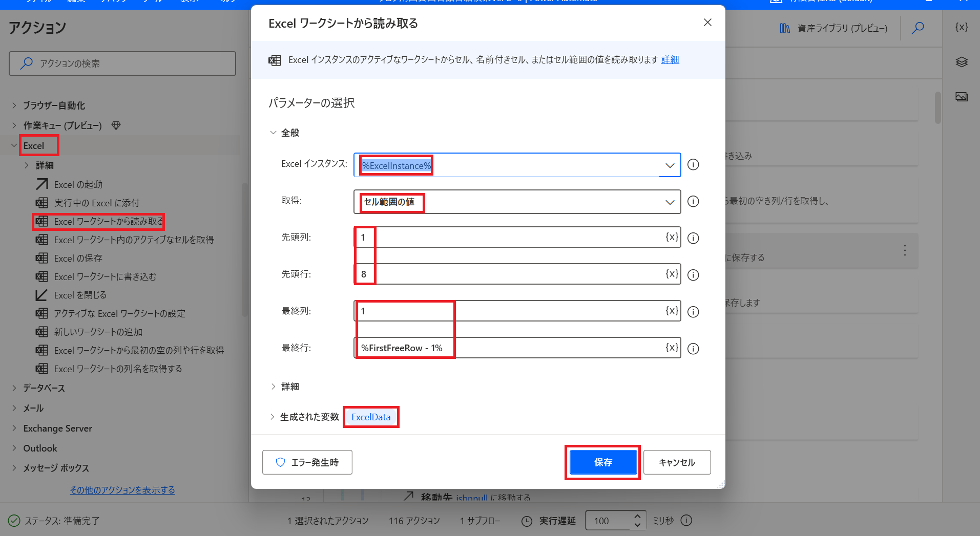Click the workspace vertical scrollbar

point(938,108)
